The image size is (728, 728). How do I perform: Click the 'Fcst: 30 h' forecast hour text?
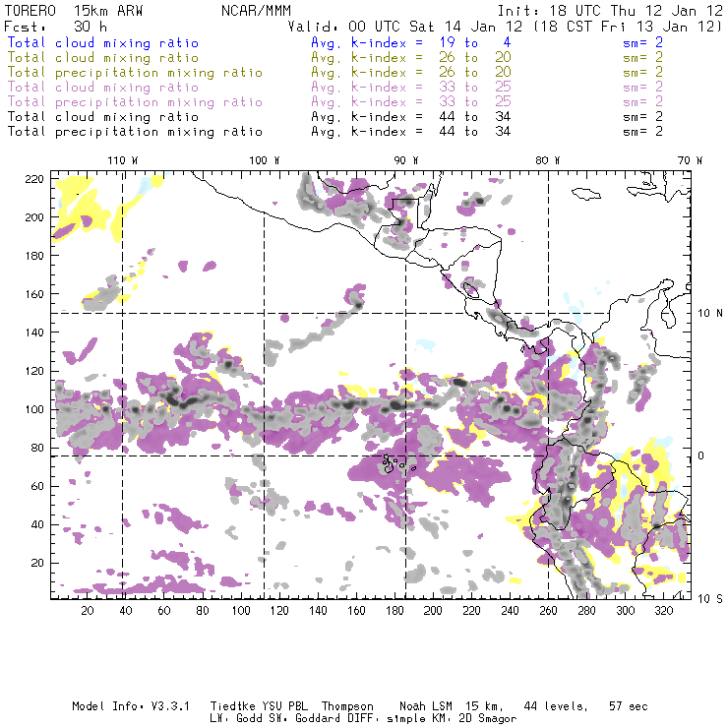tap(56, 27)
